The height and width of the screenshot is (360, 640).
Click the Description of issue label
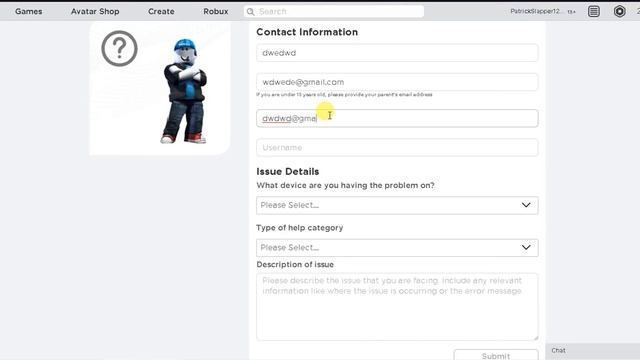pyautogui.click(x=295, y=264)
